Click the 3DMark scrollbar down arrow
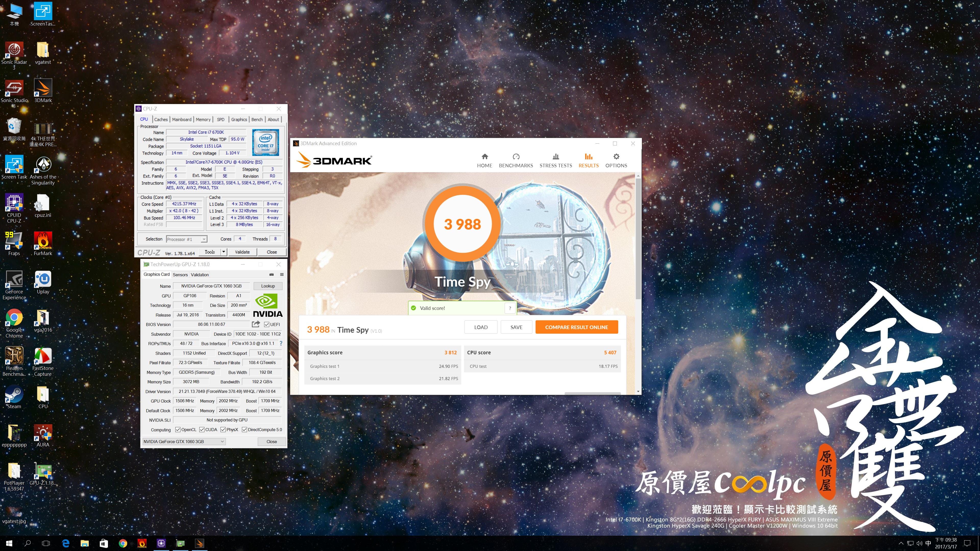Image resolution: width=980 pixels, height=551 pixels. tap(638, 391)
